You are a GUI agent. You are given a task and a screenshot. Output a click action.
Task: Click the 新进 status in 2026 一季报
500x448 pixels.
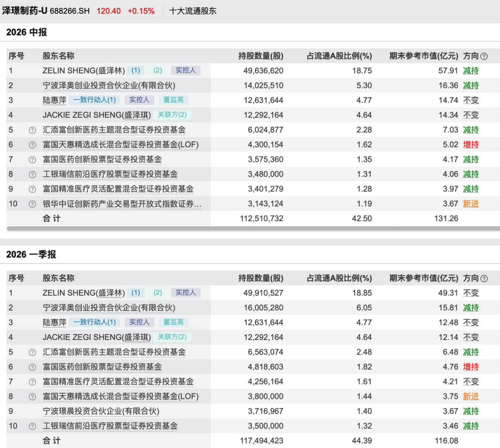471,396
